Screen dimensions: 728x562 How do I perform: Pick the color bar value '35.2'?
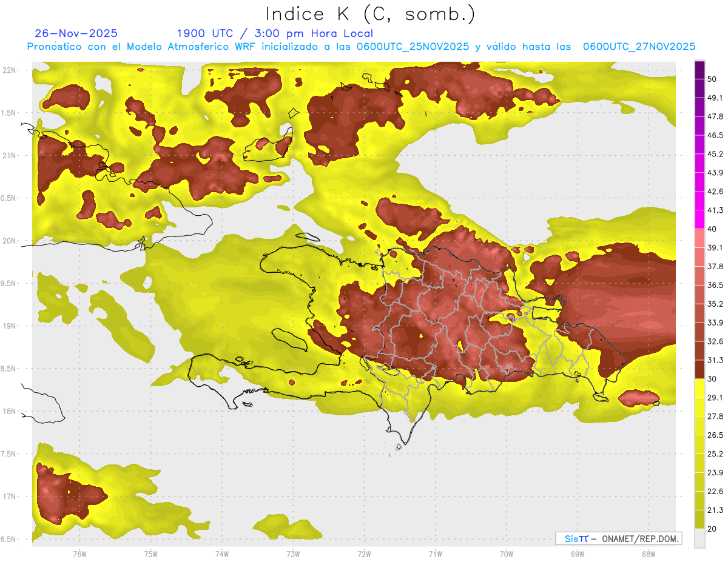pos(715,304)
